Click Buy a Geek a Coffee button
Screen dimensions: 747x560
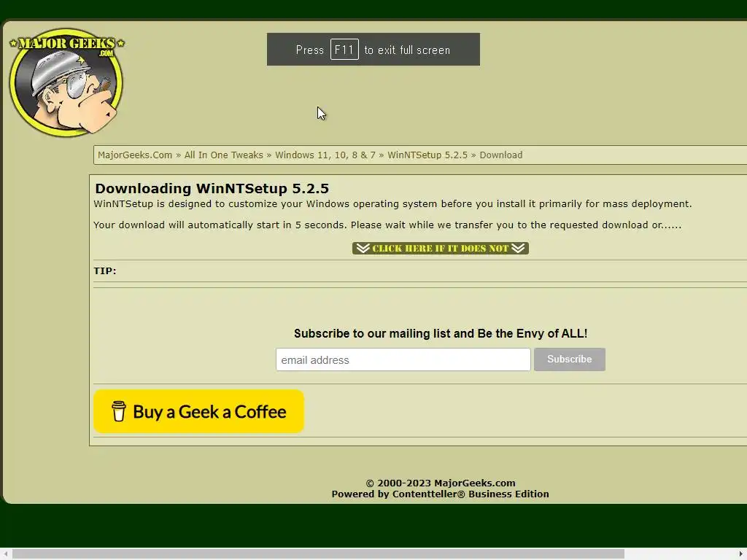point(198,411)
